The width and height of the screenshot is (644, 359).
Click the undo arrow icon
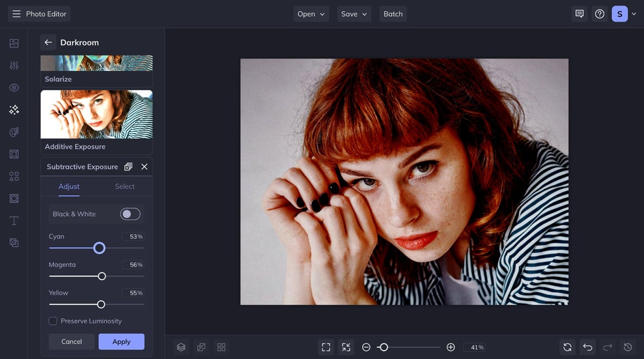point(587,347)
